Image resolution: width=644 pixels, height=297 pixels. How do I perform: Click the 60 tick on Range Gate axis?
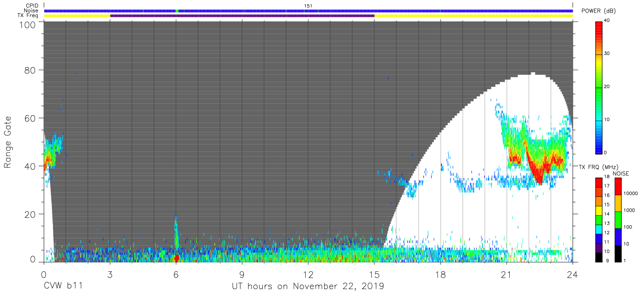click(x=30, y=118)
